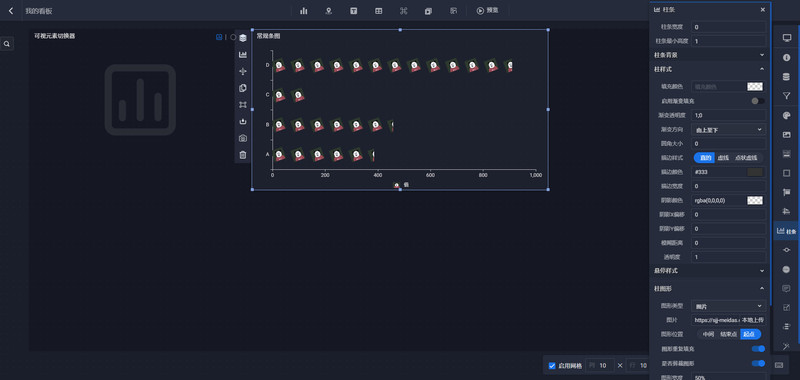Click the download icon in chart toolbar
This screenshot has width=800, height=380.
point(243,121)
